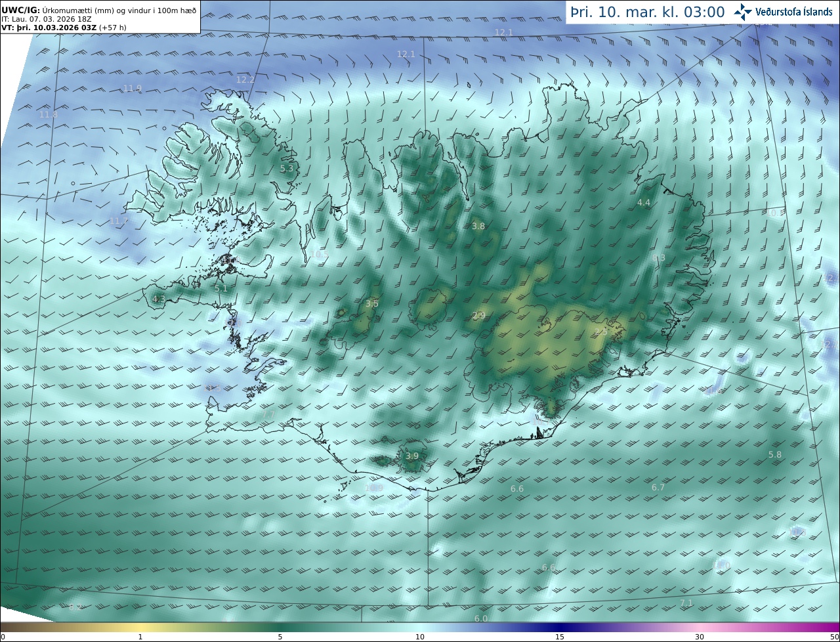Click the 5.1 value label
This screenshot has width=840, height=642.
click(221, 288)
